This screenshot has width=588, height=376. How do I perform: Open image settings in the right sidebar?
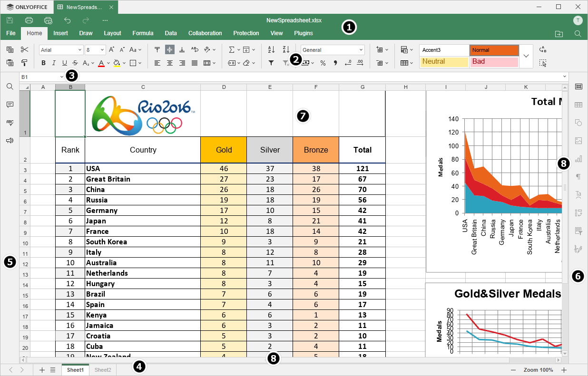(x=578, y=140)
